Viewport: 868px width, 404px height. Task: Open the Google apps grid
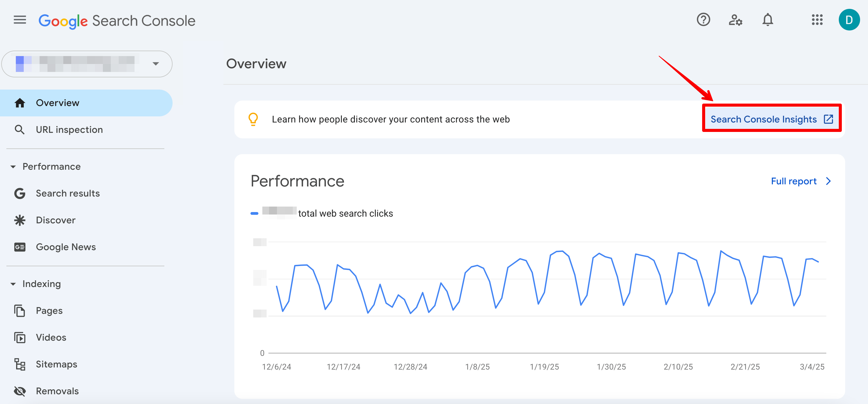817,20
